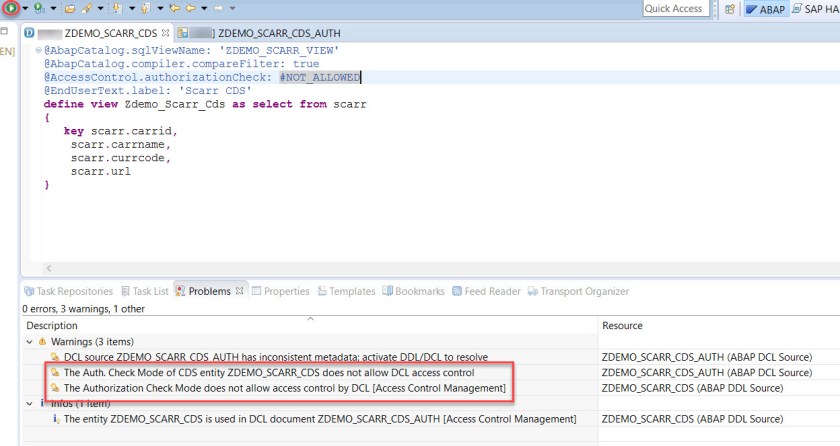
Task: Open the Forward history dropdown arrow
Action: tap(232, 9)
